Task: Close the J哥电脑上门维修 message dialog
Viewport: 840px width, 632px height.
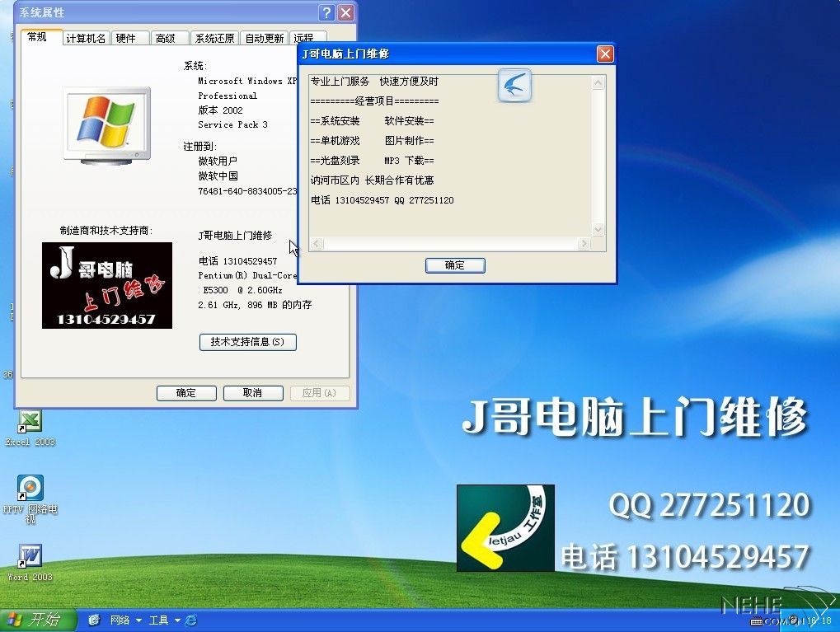Action: click(x=605, y=54)
